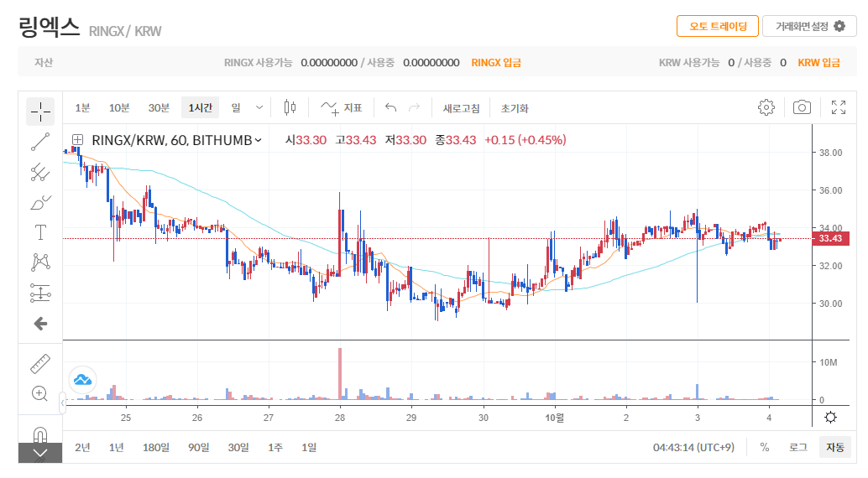
Task: Select the zoom in magnifier tool
Action: (39, 394)
